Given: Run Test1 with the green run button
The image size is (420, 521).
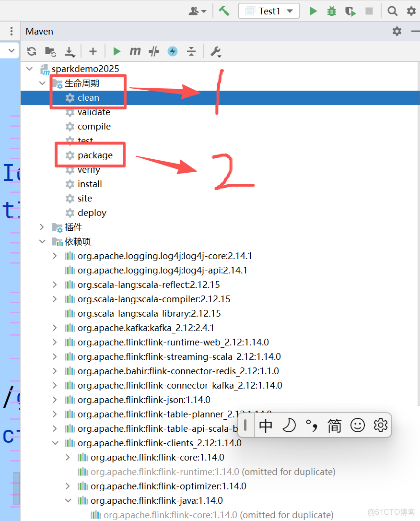Looking at the screenshot, I should (x=313, y=11).
